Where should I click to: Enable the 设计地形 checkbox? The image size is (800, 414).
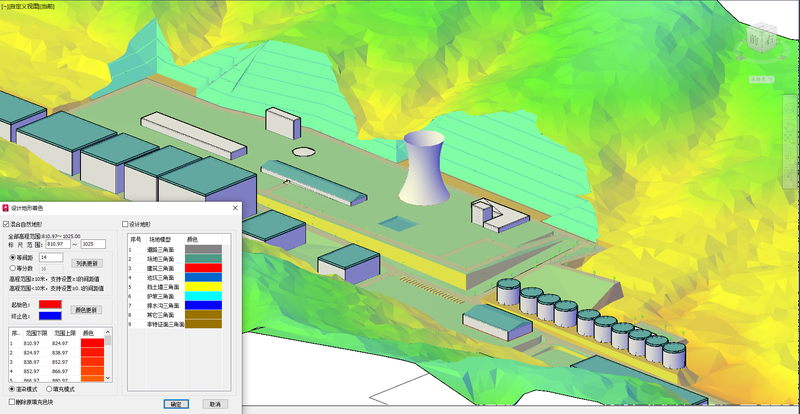tap(125, 224)
